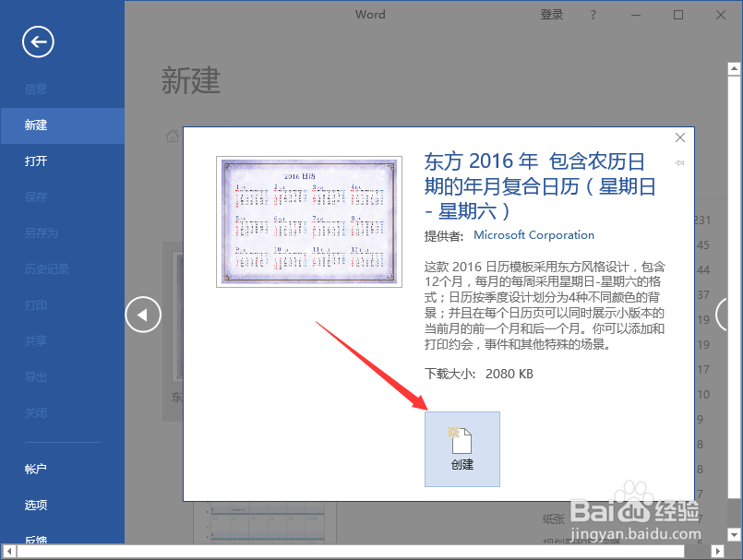The width and height of the screenshot is (743, 560).
Task: Click the calendar template preview thumbnail
Action: point(309,221)
